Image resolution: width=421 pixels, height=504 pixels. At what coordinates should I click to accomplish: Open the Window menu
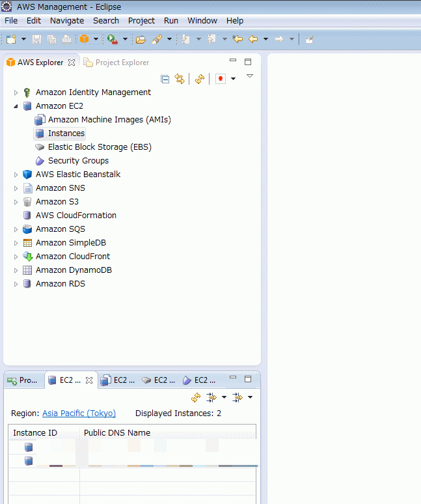[202, 21]
